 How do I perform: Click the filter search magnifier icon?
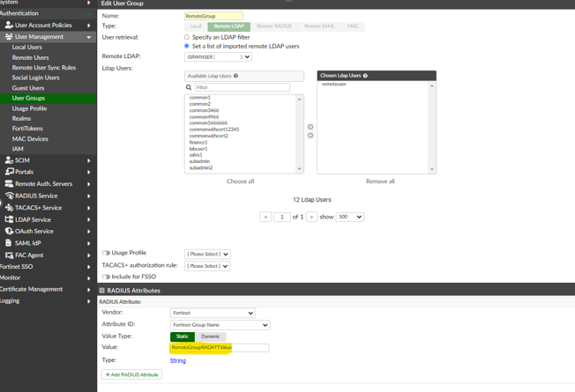tap(189, 87)
